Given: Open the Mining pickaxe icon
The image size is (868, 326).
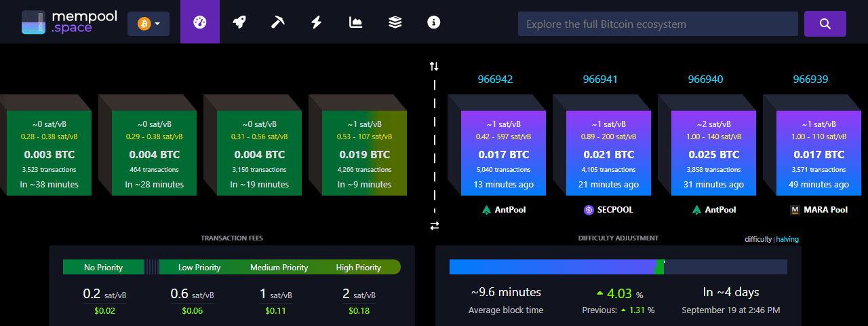Looking at the screenshot, I should coord(277,22).
